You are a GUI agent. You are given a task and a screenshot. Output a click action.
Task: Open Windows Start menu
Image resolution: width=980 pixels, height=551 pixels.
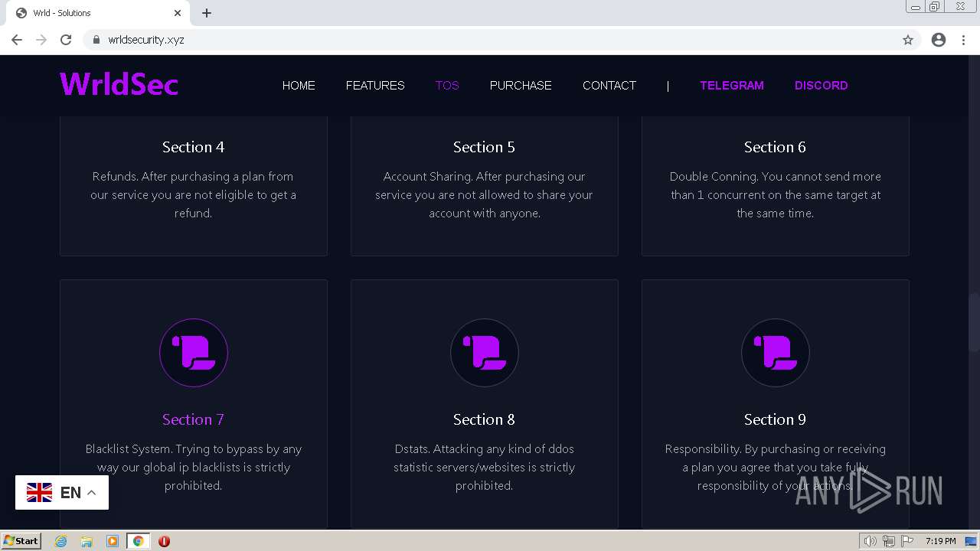point(21,541)
